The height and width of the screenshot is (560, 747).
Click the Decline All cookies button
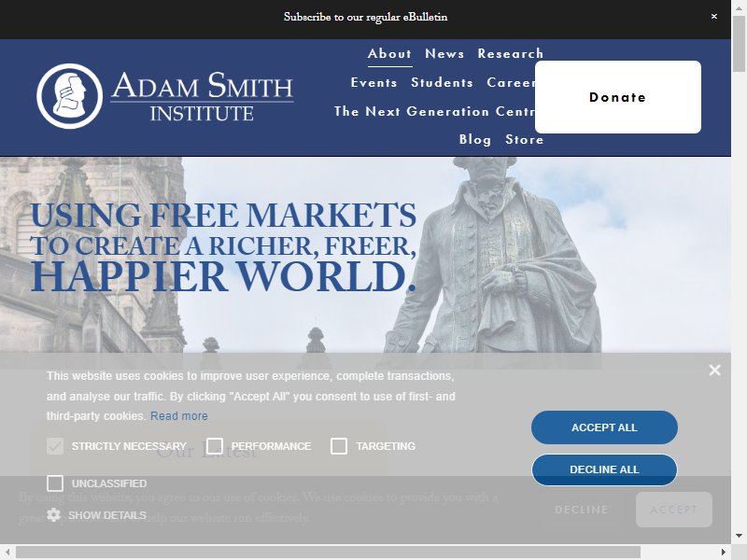tap(604, 469)
